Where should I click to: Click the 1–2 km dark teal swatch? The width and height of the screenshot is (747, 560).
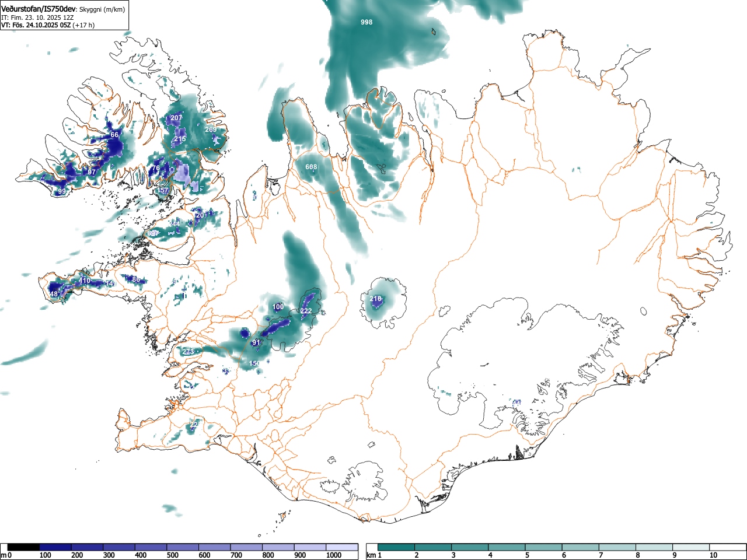[x=396, y=547]
